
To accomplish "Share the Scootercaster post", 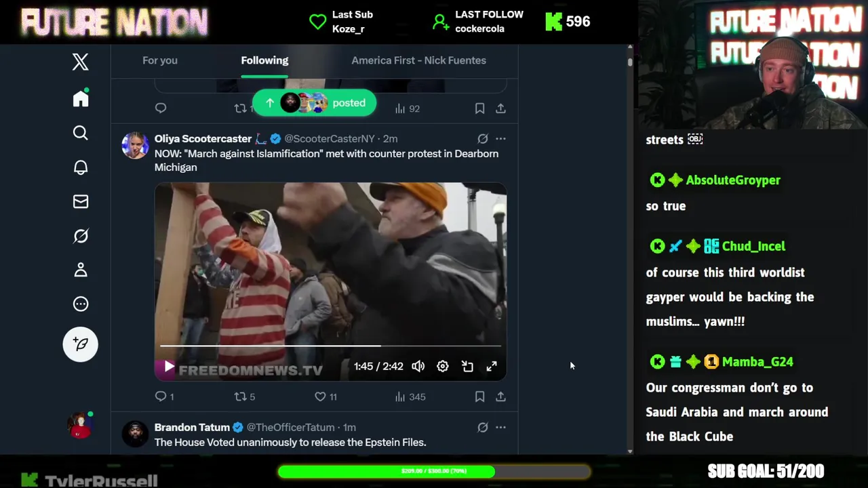I will tap(500, 396).
